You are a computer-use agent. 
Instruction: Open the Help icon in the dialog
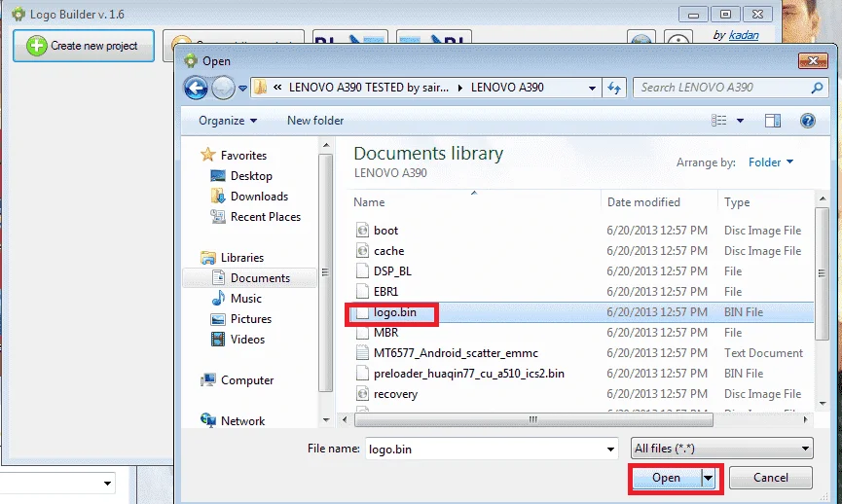coord(808,121)
